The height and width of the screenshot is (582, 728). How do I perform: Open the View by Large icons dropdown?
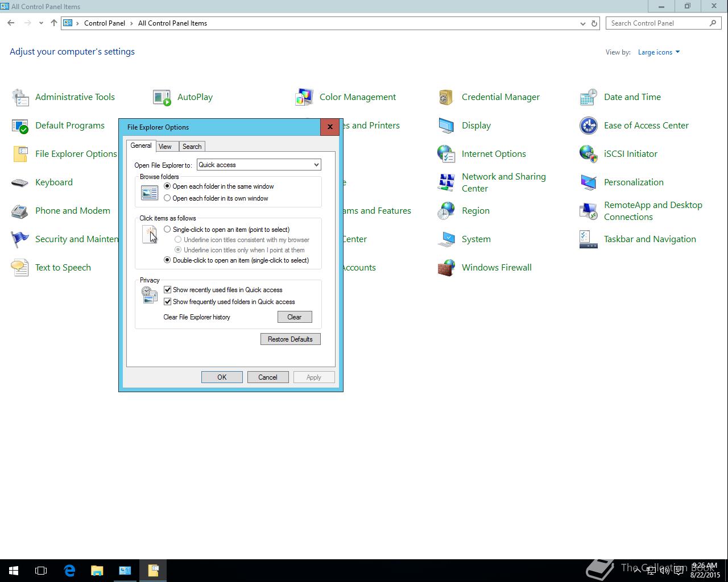(x=659, y=52)
